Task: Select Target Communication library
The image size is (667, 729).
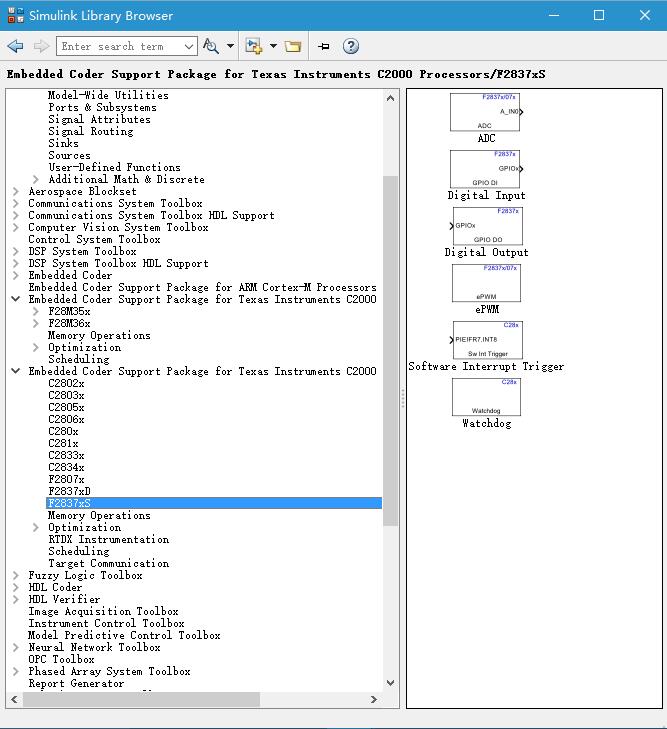Action: (109, 563)
